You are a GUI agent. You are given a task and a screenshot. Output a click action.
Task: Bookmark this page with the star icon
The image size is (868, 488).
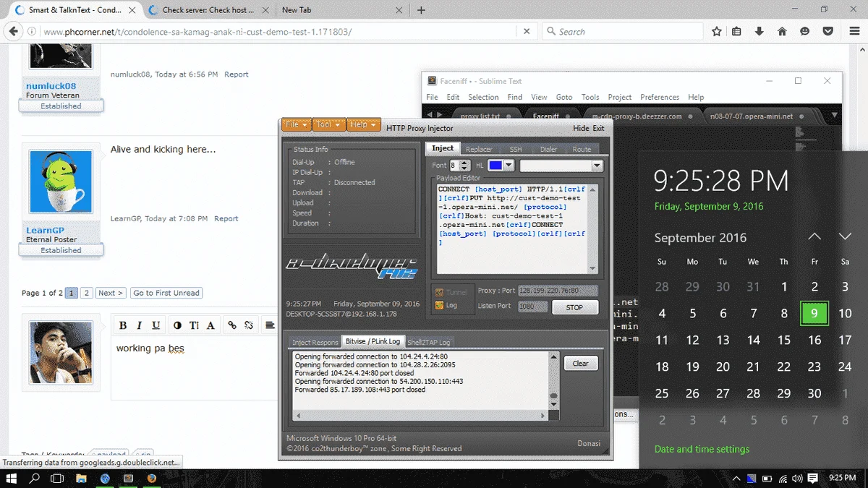click(x=716, y=32)
